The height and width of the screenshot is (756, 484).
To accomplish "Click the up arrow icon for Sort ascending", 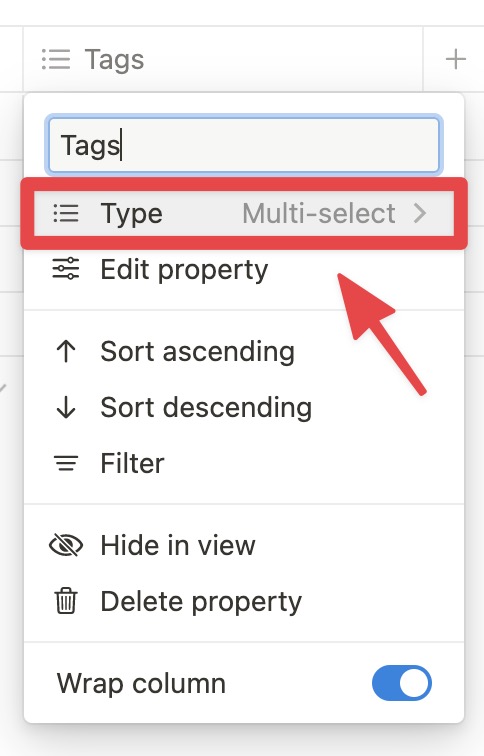I will coord(66,351).
